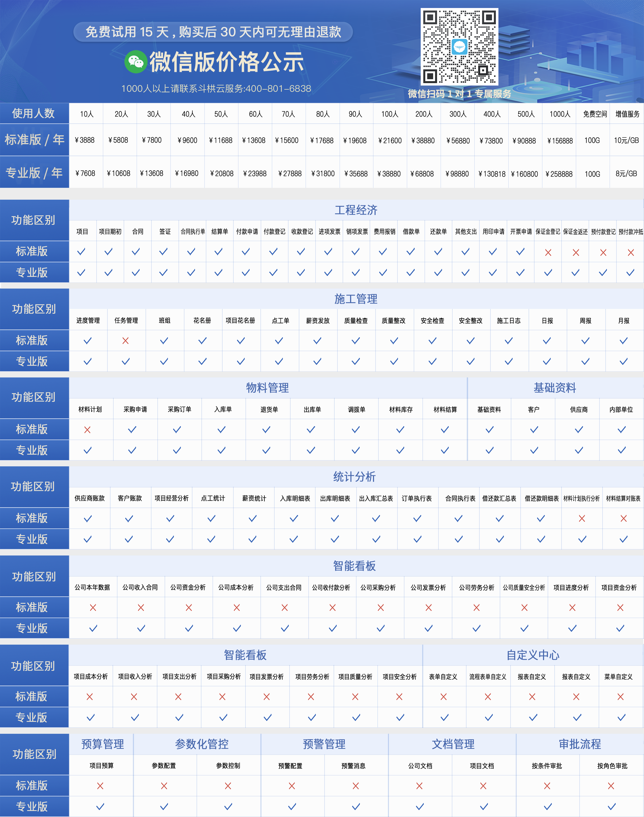
Task: Click the 按条件审批 feature label
Action: (547, 766)
